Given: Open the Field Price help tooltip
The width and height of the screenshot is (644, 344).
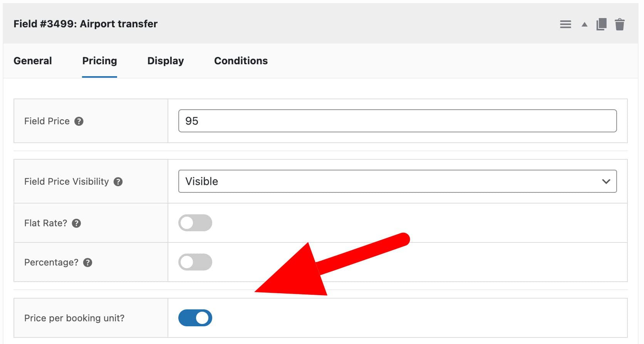Looking at the screenshot, I should (x=79, y=121).
